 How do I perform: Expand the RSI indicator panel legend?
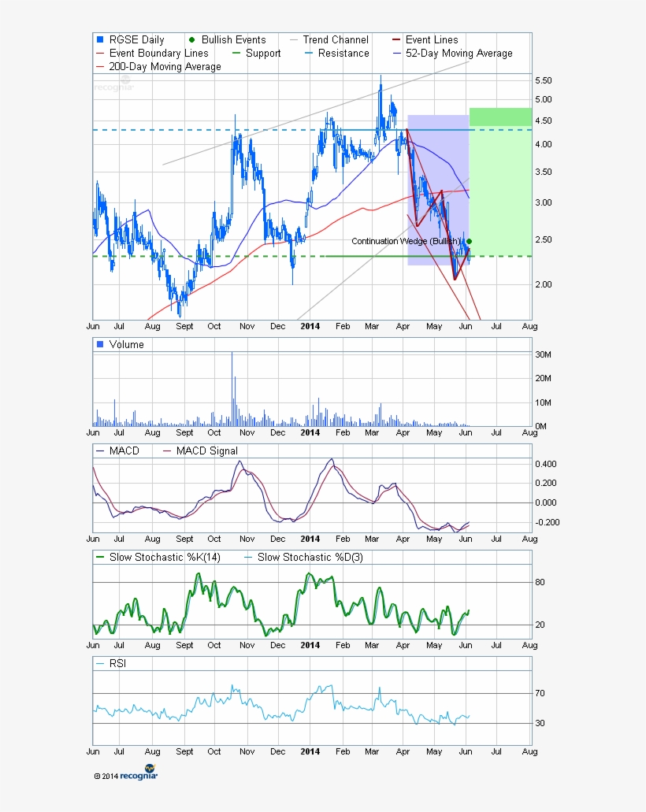(99, 662)
